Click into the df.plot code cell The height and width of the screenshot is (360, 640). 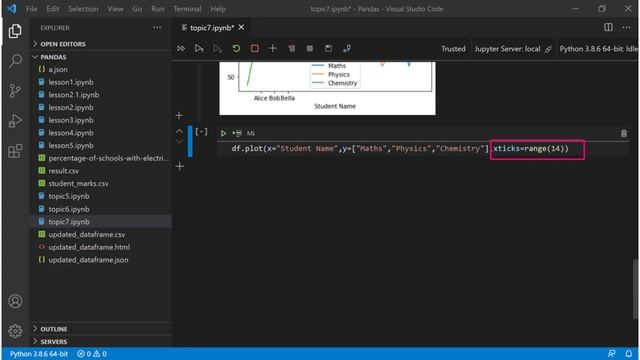422,149
